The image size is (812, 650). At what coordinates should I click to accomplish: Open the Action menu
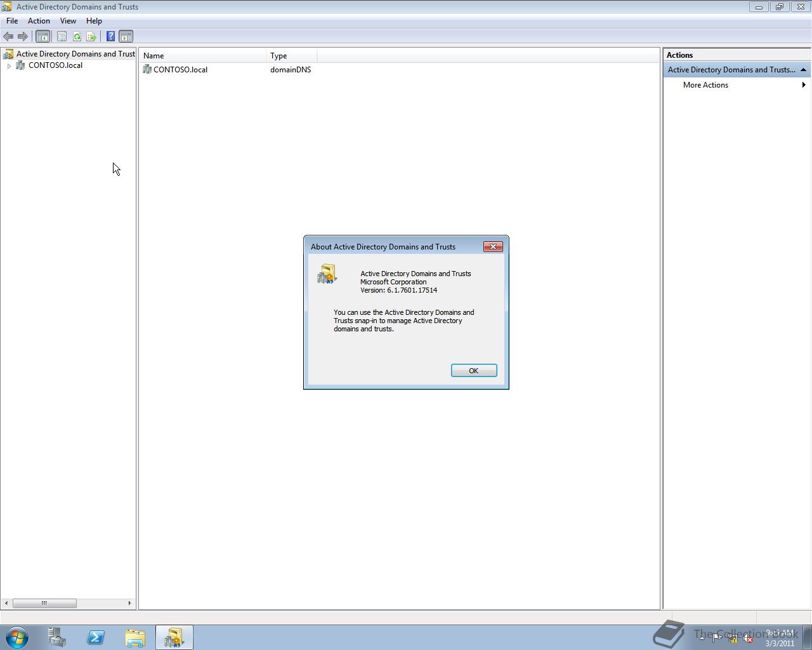(39, 21)
